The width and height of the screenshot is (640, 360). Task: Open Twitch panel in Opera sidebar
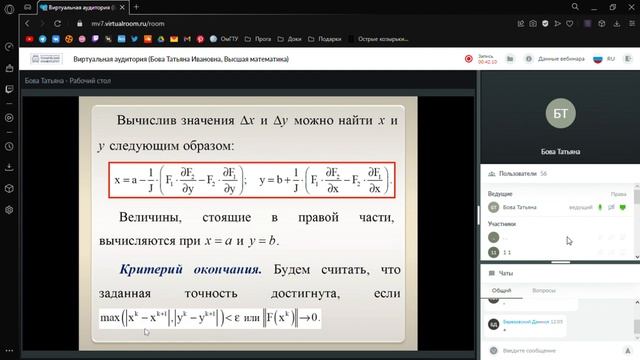coord(9,89)
